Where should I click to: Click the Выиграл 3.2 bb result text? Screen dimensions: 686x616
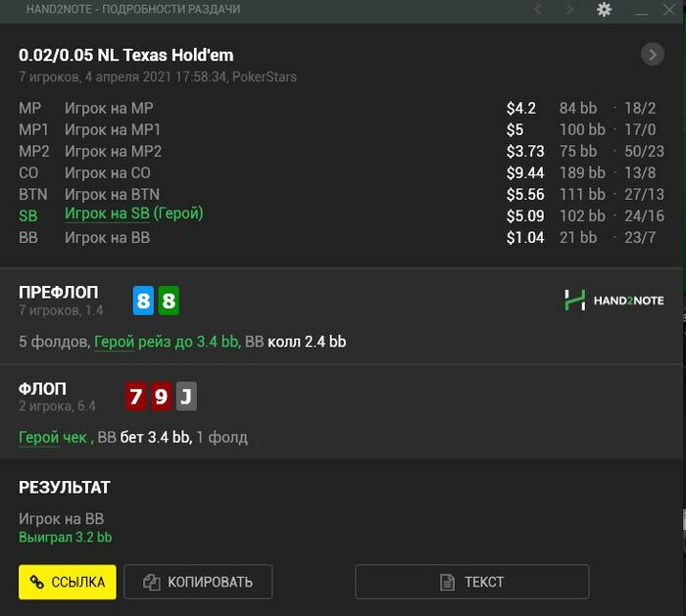tap(66, 537)
